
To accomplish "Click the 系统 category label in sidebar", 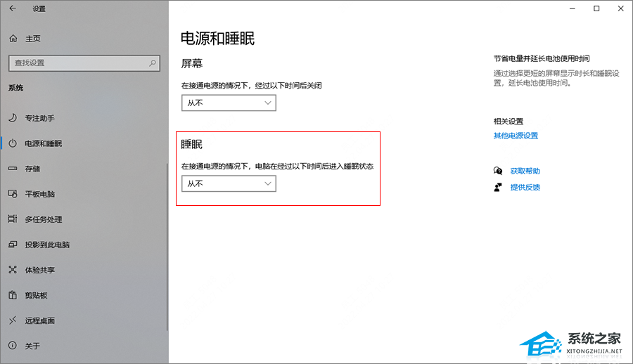I will tap(15, 88).
